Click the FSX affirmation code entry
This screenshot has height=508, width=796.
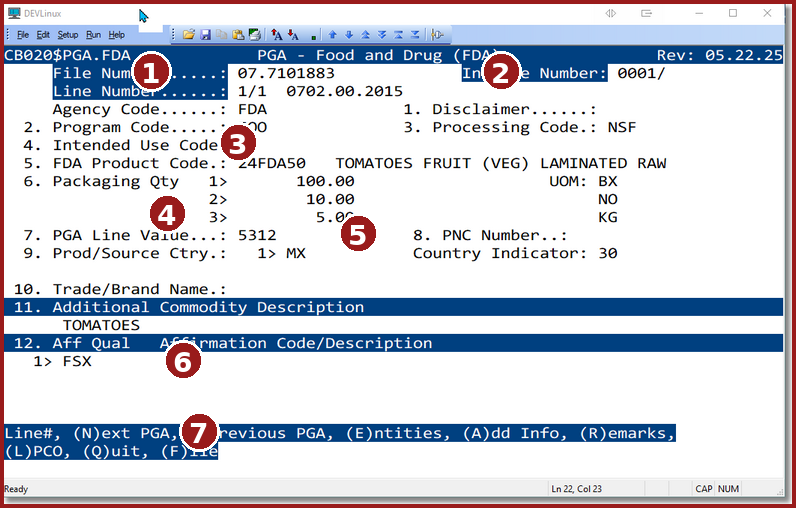pos(76,361)
